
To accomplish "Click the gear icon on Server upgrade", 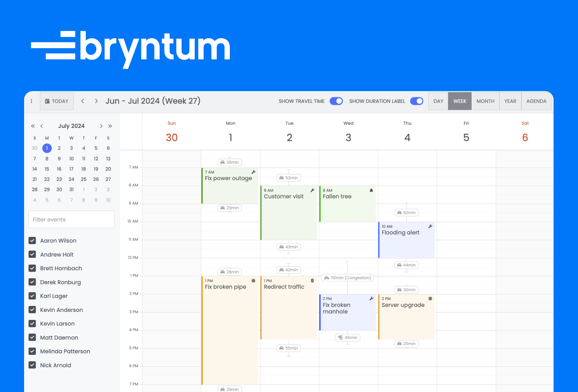I will click(430, 298).
